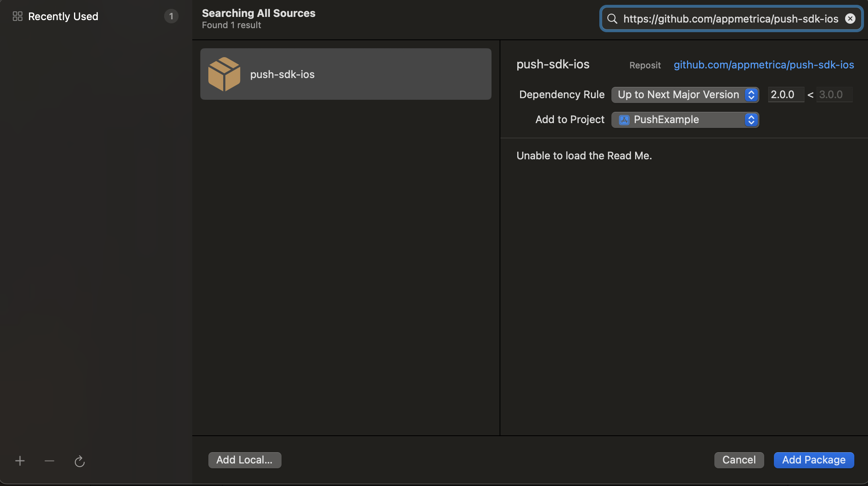Click the PushExample project app icon
This screenshot has height=486, width=868.
pyautogui.click(x=624, y=120)
